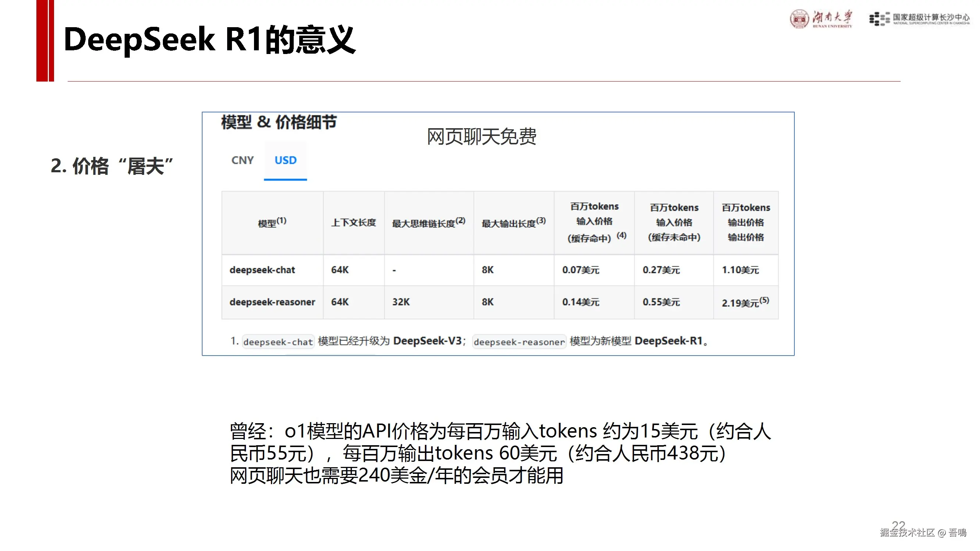Click the Hunan University logo emblem
The height and width of the screenshot is (551, 980).
click(x=799, y=19)
